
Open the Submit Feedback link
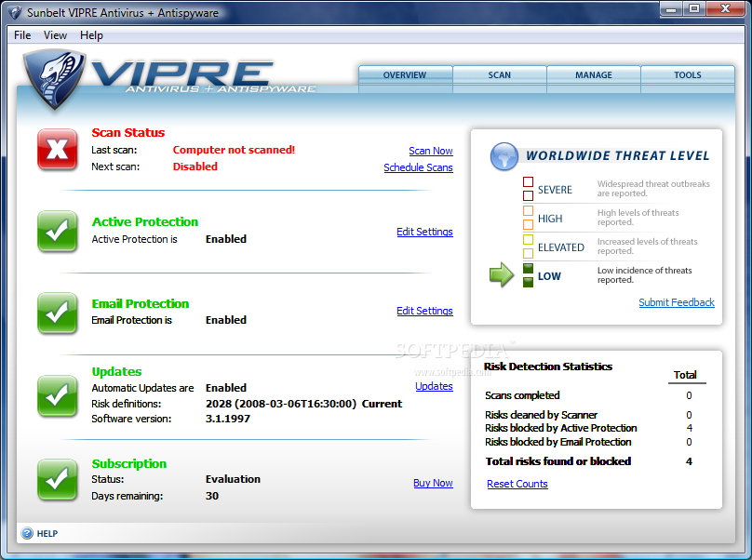click(x=677, y=302)
